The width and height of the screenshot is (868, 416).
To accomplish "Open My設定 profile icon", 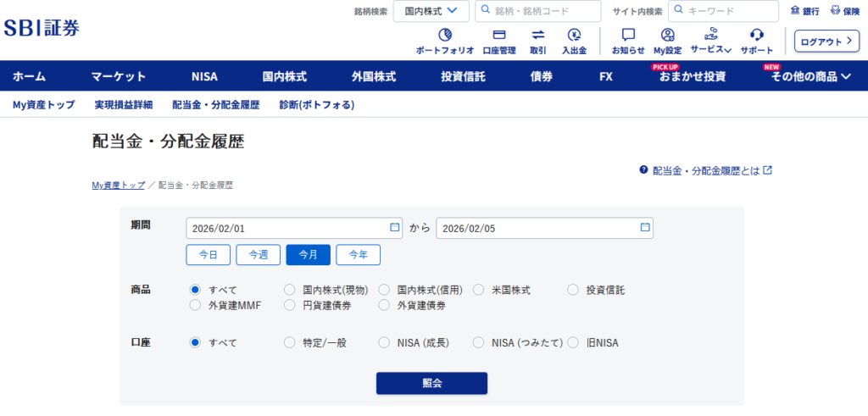I will coord(668,36).
